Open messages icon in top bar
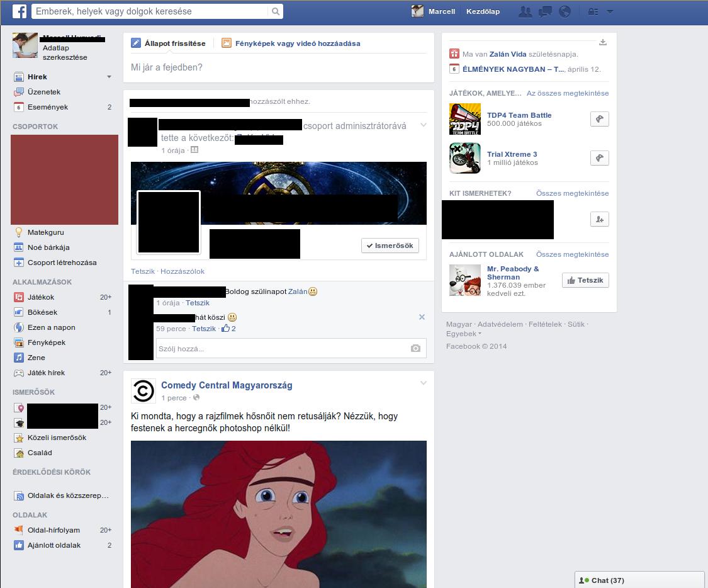The height and width of the screenshot is (588, 708). coord(545,12)
